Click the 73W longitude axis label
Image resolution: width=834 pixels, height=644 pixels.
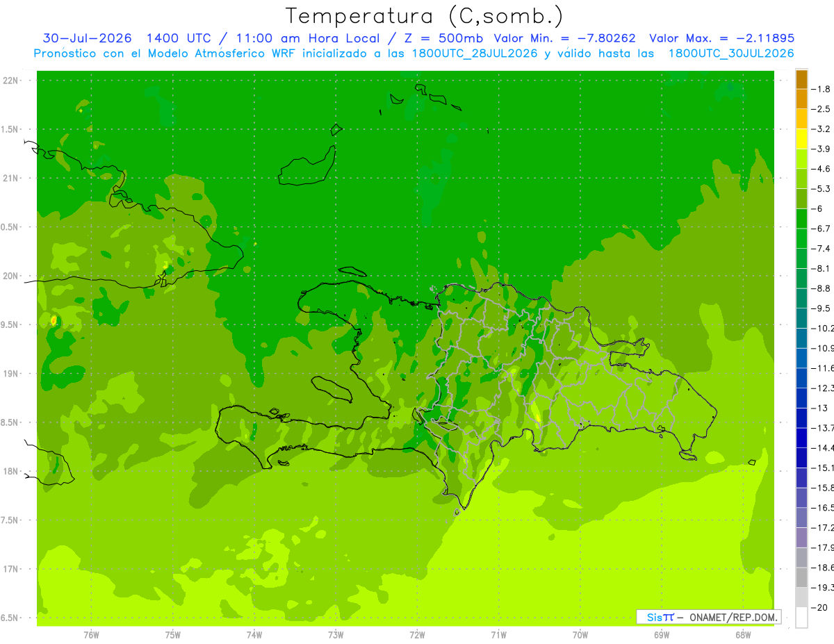pos(336,634)
